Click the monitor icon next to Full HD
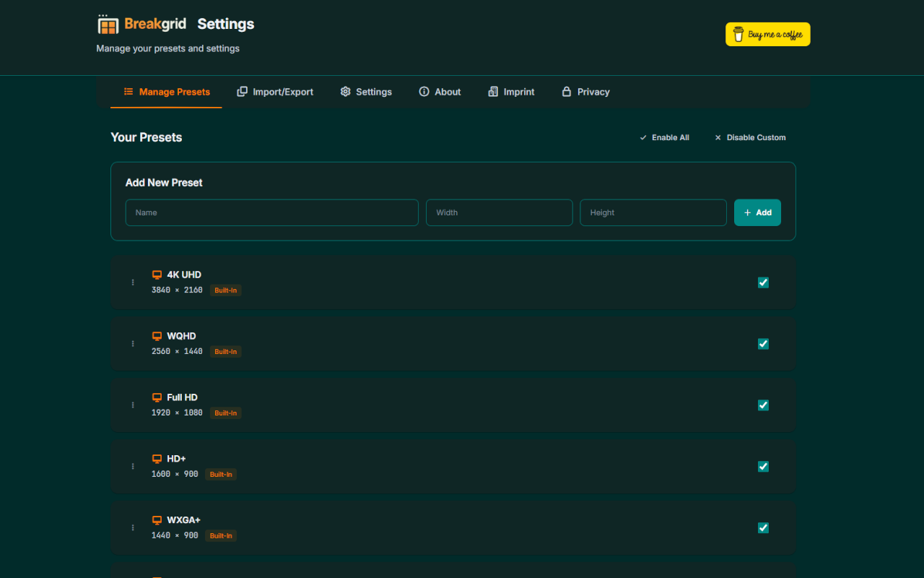This screenshot has width=924, height=578. 157,397
